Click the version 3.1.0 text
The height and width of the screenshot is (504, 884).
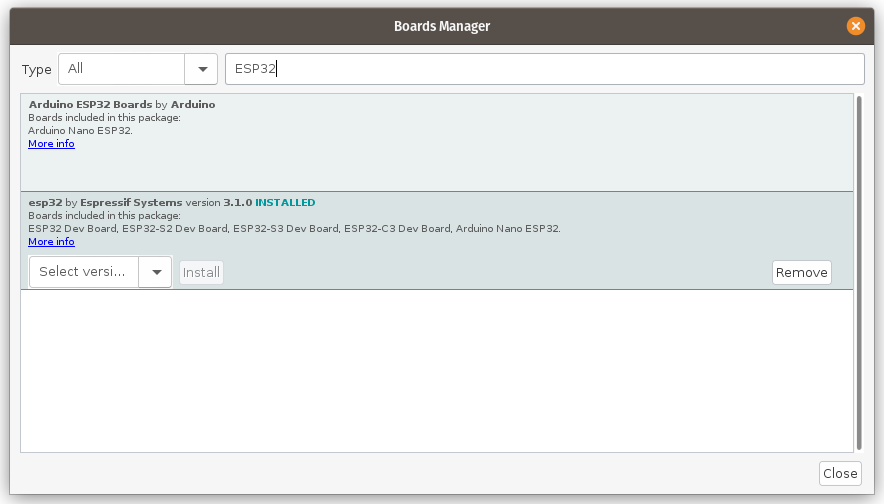point(237,203)
